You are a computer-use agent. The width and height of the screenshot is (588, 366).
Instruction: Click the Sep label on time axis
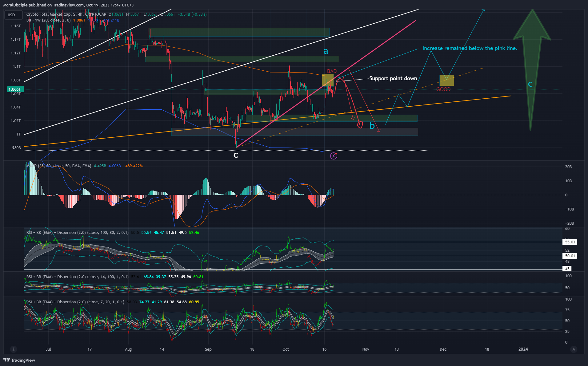[x=208, y=349]
